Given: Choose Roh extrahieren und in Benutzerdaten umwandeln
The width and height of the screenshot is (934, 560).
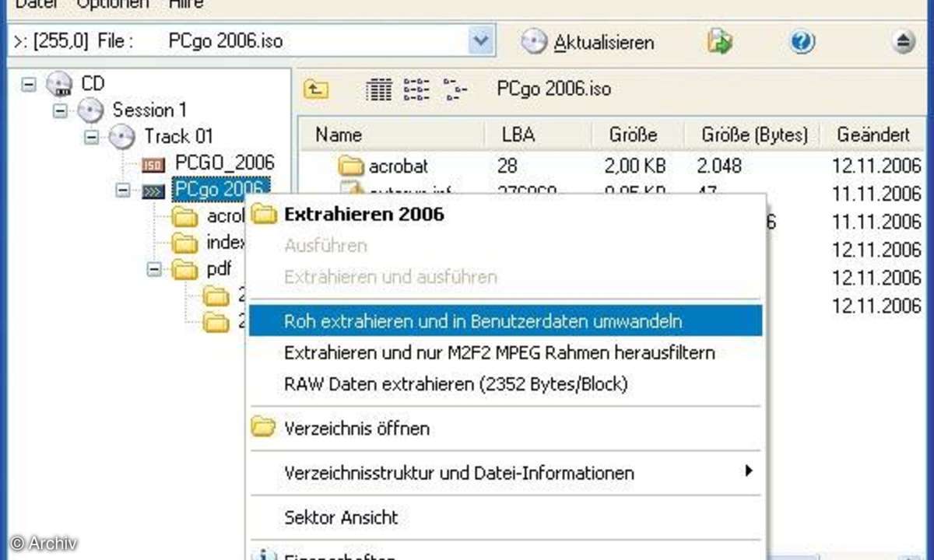Looking at the screenshot, I should coord(504,320).
